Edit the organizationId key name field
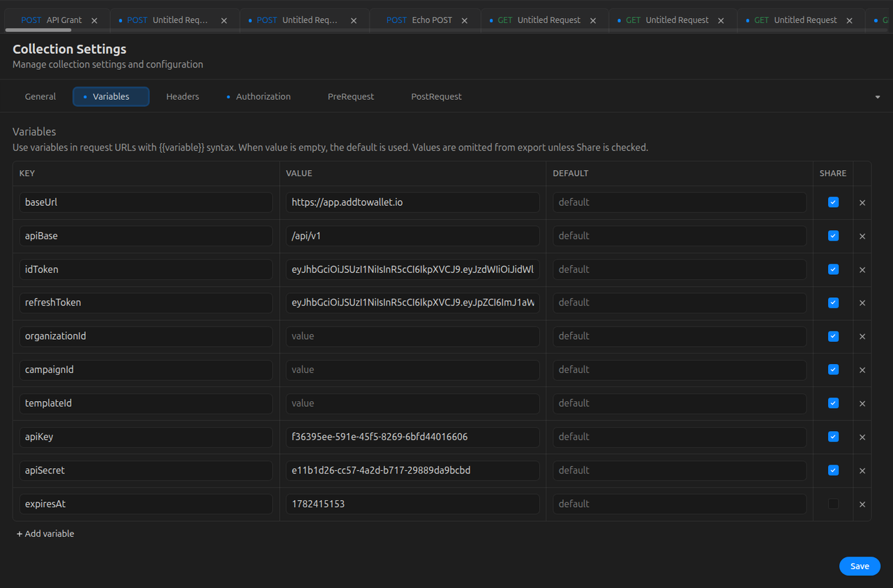893x588 pixels. tap(146, 336)
